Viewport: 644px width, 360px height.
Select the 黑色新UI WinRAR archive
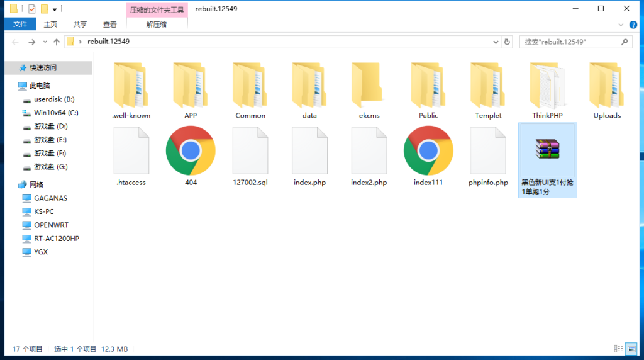(x=548, y=160)
